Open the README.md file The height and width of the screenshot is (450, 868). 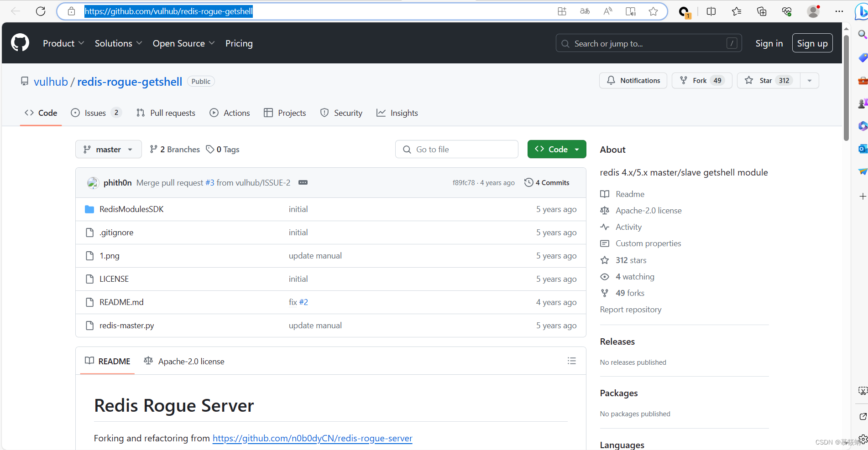click(x=121, y=302)
